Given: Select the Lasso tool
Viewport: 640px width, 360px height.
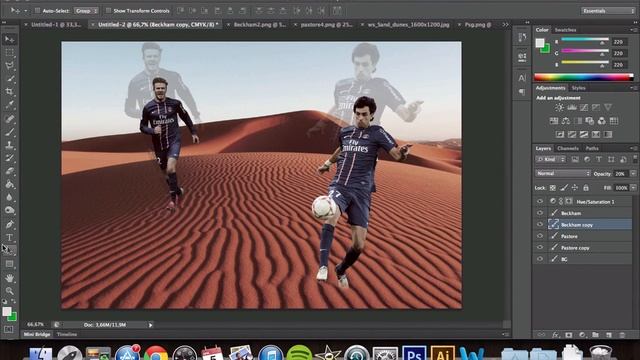Looking at the screenshot, I should tap(9, 65).
